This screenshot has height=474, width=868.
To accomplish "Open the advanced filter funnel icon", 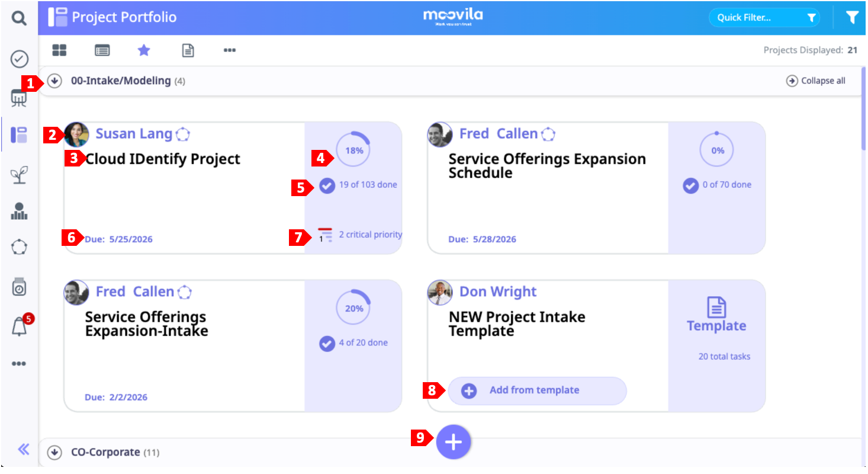I will (x=852, y=18).
